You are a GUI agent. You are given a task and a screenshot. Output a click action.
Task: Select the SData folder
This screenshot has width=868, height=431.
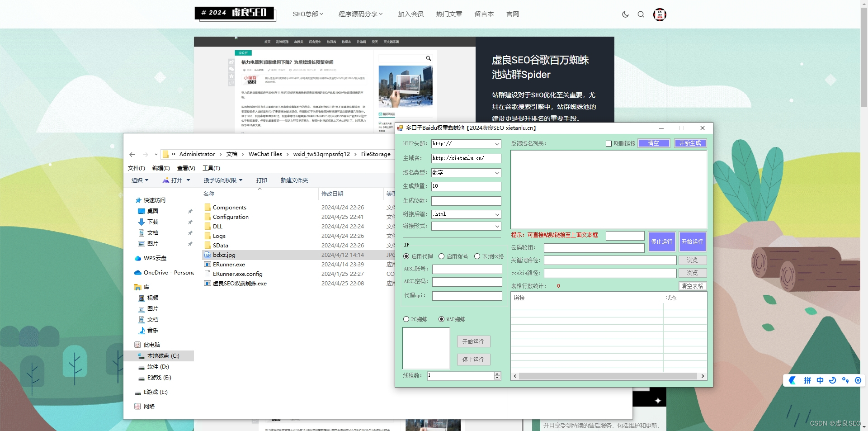tap(216, 246)
